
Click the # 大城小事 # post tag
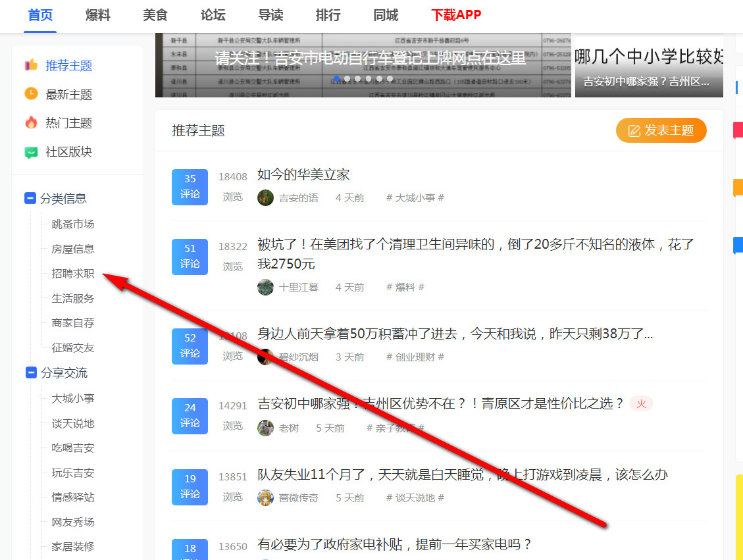click(x=415, y=197)
